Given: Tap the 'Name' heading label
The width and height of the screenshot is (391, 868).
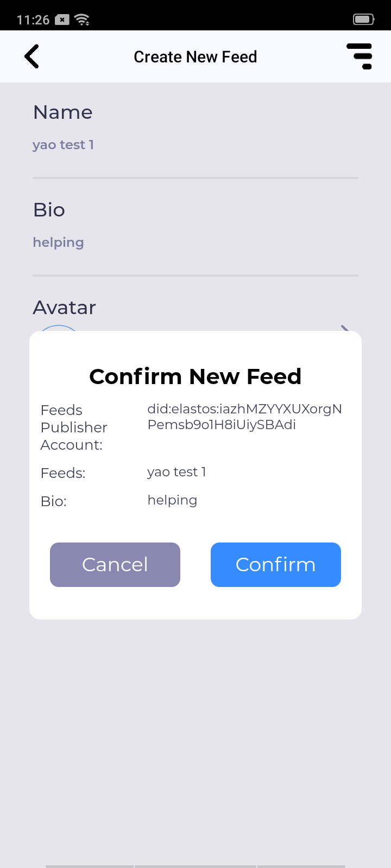Looking at the screenshot, I should pyautogui.click(x=63, y=112).
